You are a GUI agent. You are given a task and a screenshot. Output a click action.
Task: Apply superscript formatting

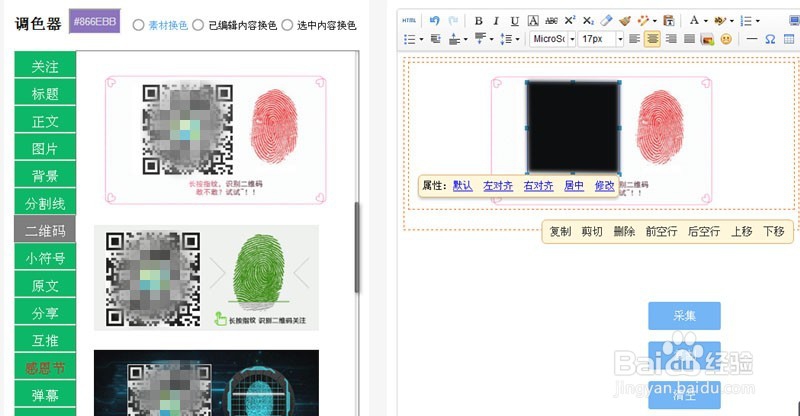coord(570,21)
